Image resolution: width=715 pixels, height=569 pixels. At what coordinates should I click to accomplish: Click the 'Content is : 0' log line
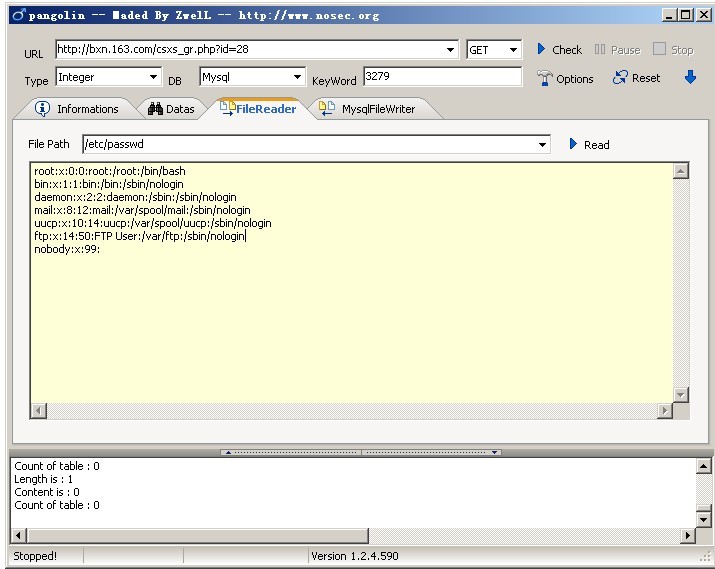(x=47, y=492)
